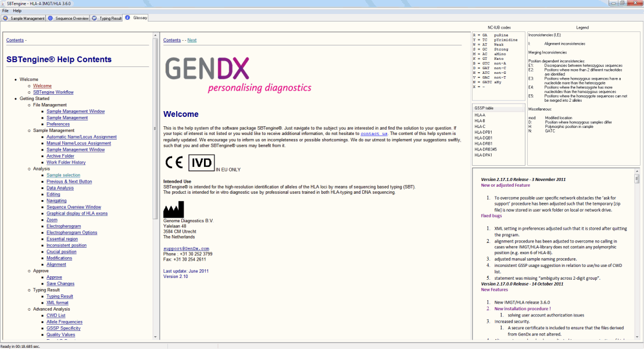Open the Typing Result help link

(59, 297)
